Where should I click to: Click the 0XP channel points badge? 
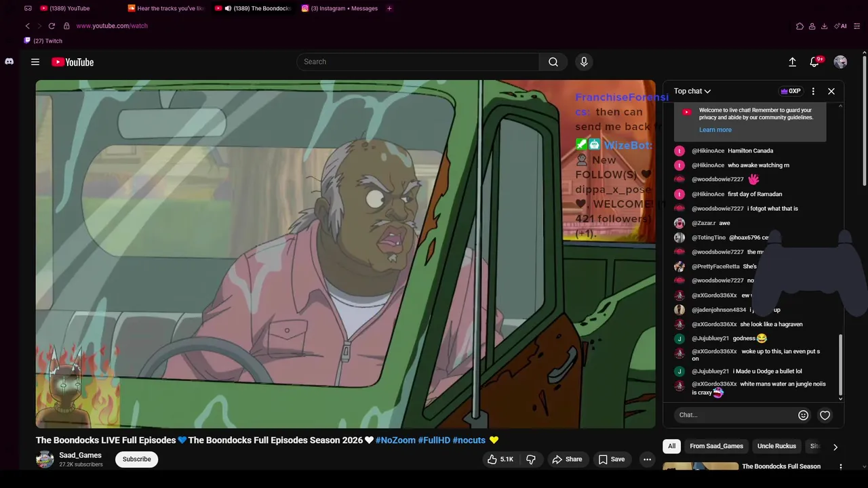[791, 91]
